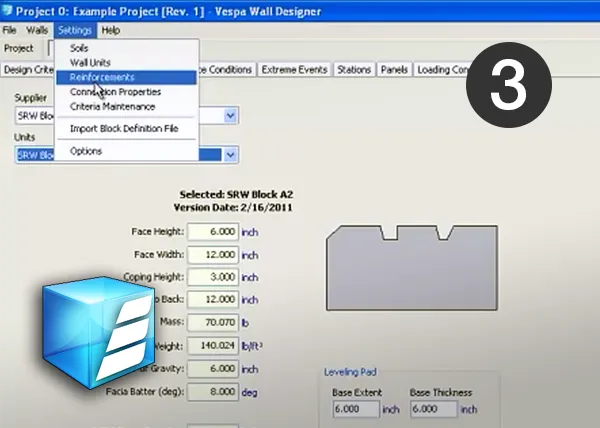The image size is (600, 428).
Task: Open the Walls menu
Action: [x=37, y=30]
